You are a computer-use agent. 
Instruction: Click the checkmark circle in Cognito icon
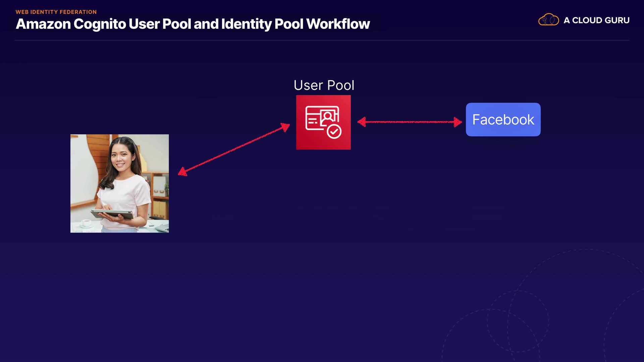pyautogui.click(x=334, y=131)
